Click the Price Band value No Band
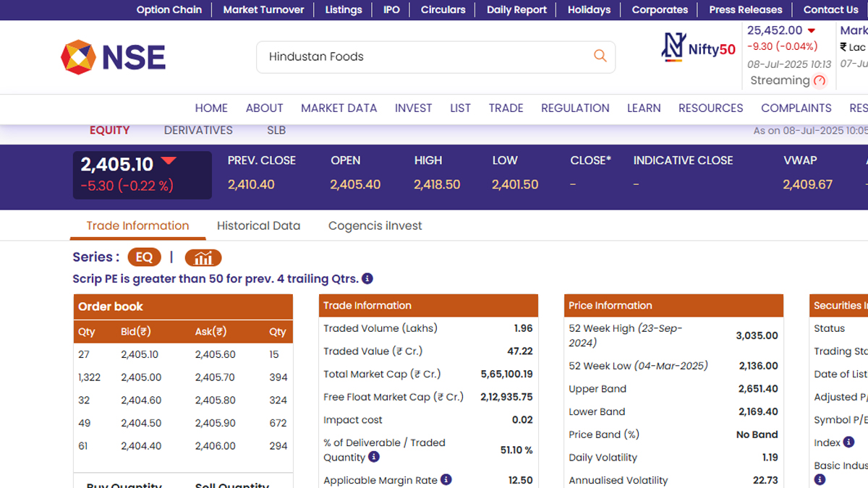Image resolution: width=868 pixels, height=488 pixels. click(757, 435)
